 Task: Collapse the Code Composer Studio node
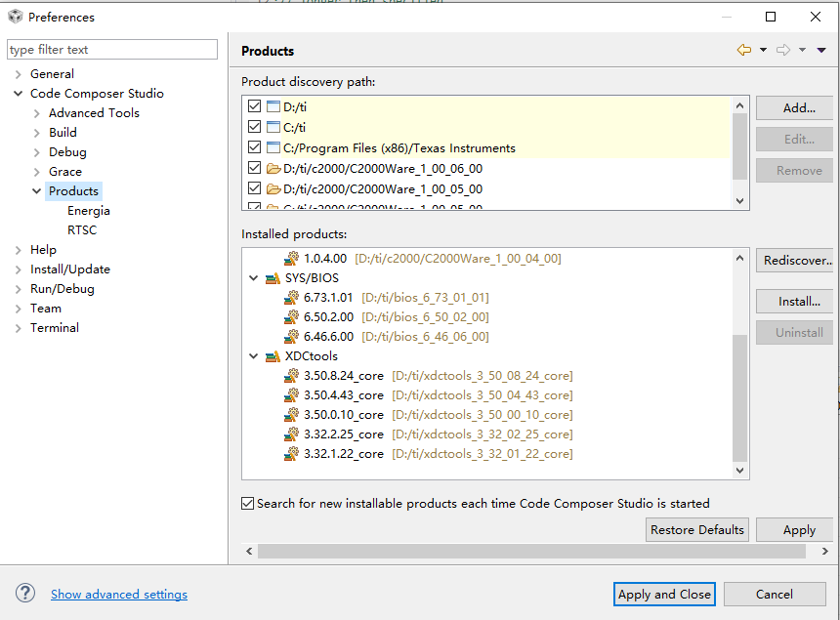point(19,93)
